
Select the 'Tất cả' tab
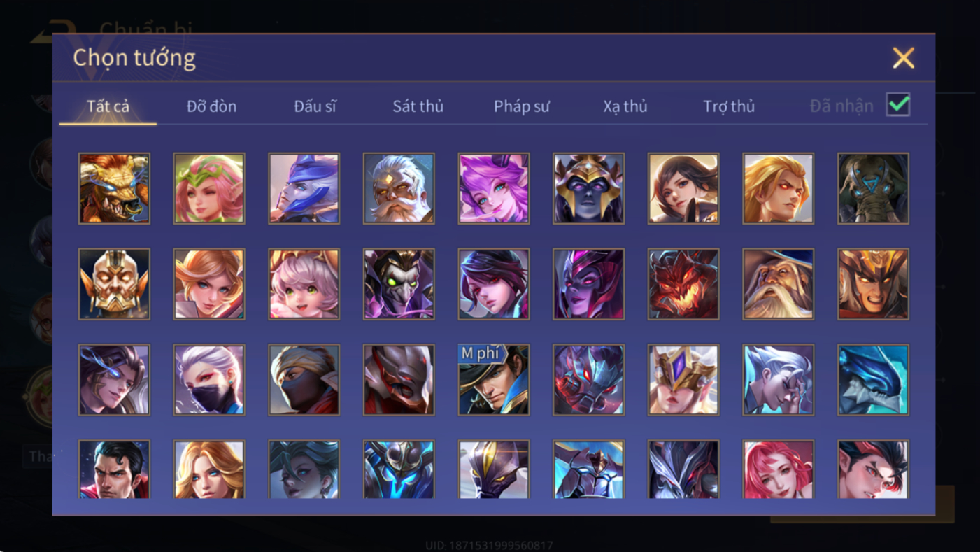point(108,106)
